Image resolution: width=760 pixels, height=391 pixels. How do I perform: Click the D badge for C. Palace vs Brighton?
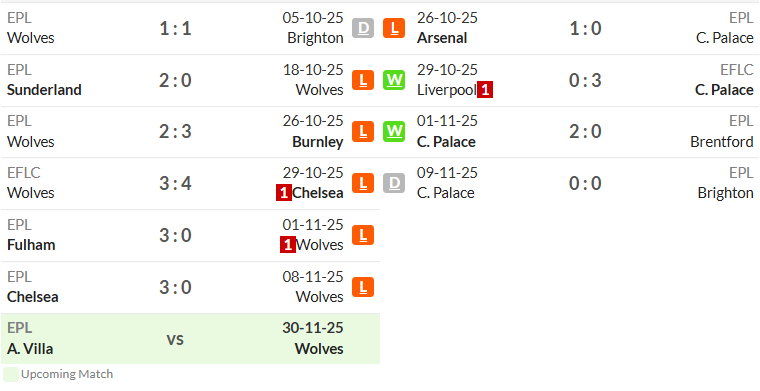pos(394,183)
